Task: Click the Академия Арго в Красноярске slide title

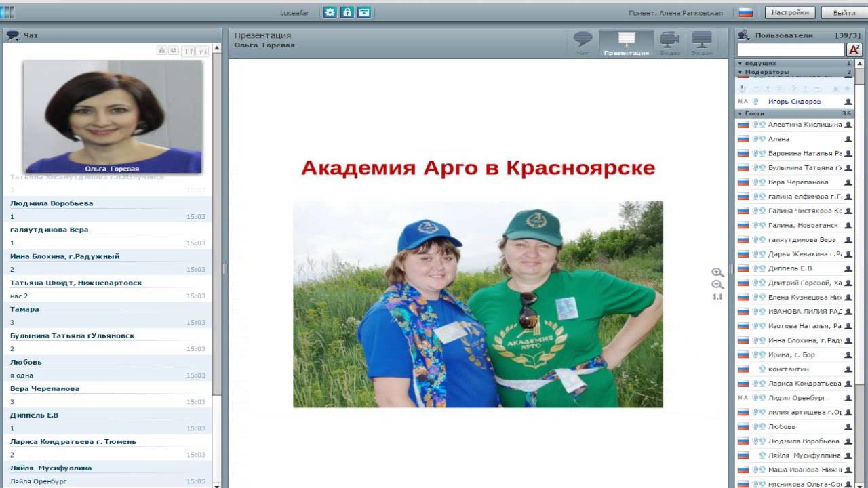Action: coord(478,168)
